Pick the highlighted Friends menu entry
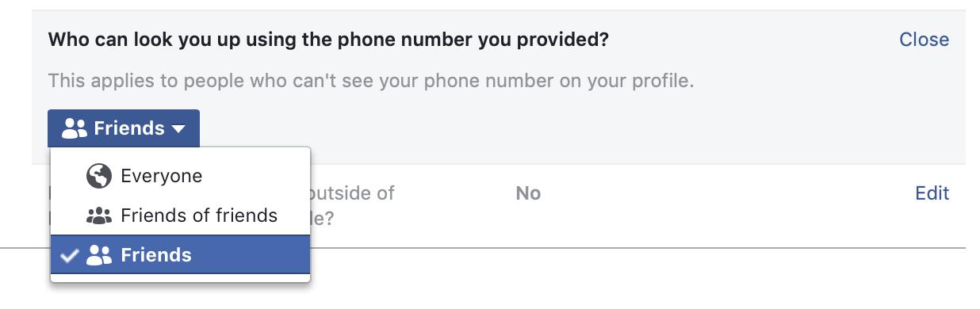The width and height of the screenshot is (980, 309). click(x=180, y=254)
